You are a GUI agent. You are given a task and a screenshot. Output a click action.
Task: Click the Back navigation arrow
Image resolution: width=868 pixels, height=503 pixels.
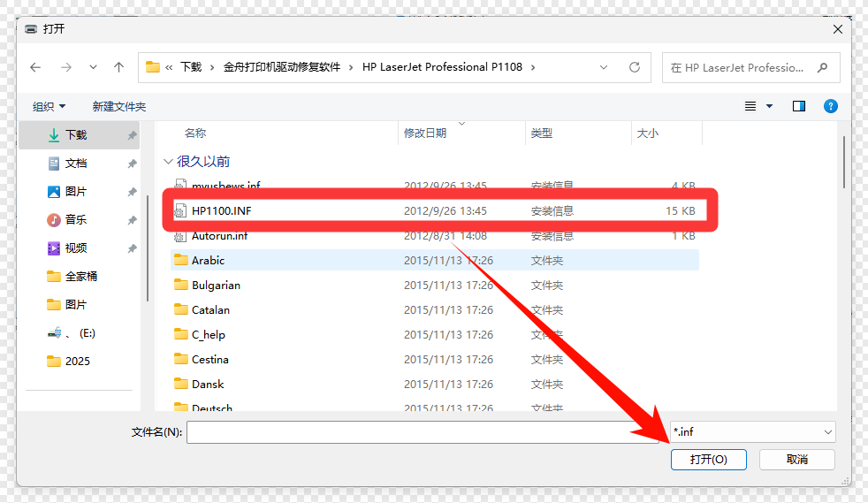[35, 67]
